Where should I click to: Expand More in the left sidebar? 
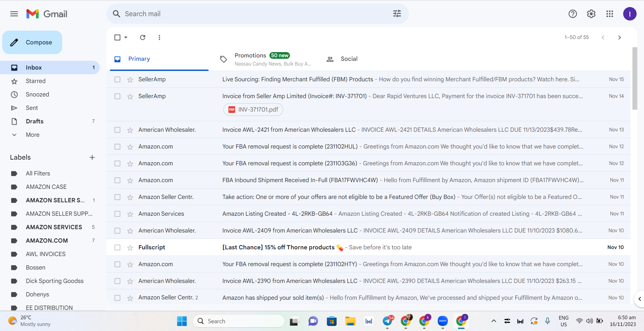(33, 135)
